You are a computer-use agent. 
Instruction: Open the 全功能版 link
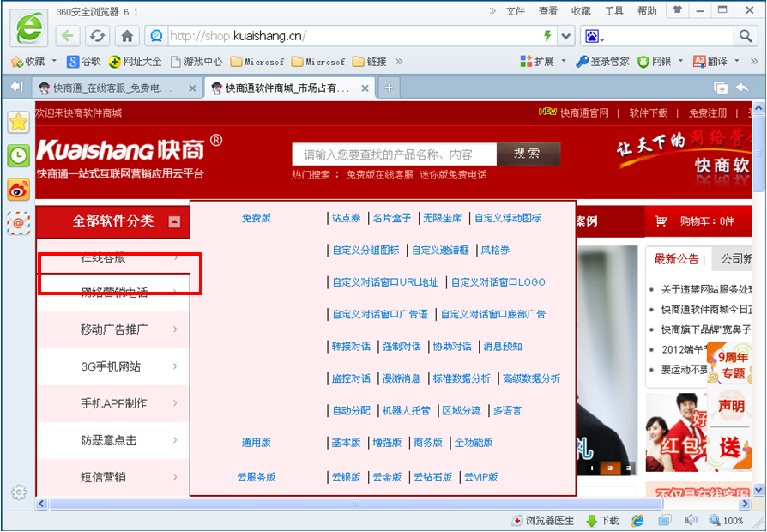(x=474, y=443)
